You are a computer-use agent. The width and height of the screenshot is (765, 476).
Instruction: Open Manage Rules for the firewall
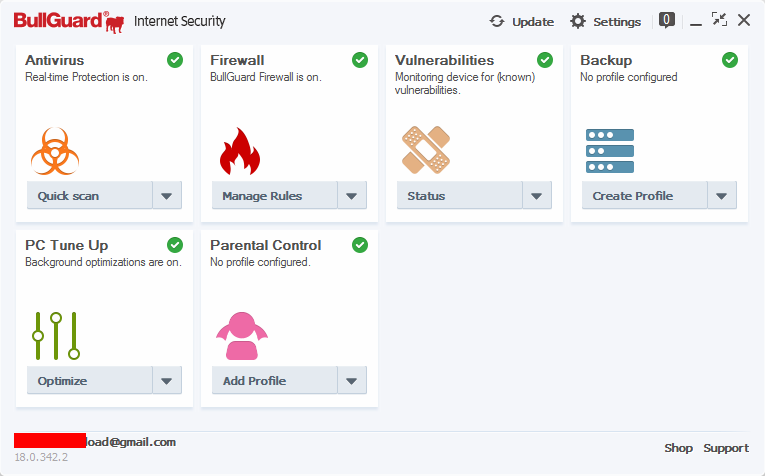(x=275, y=196)
